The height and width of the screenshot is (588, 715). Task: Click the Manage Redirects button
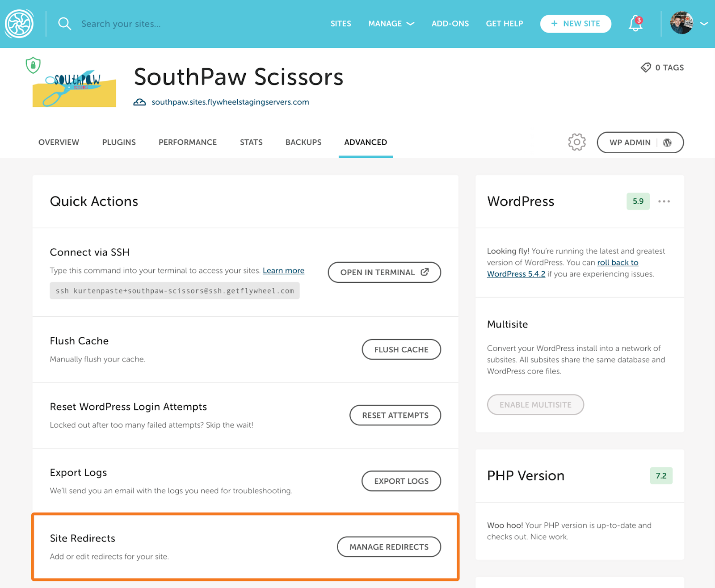click(389, 547)
